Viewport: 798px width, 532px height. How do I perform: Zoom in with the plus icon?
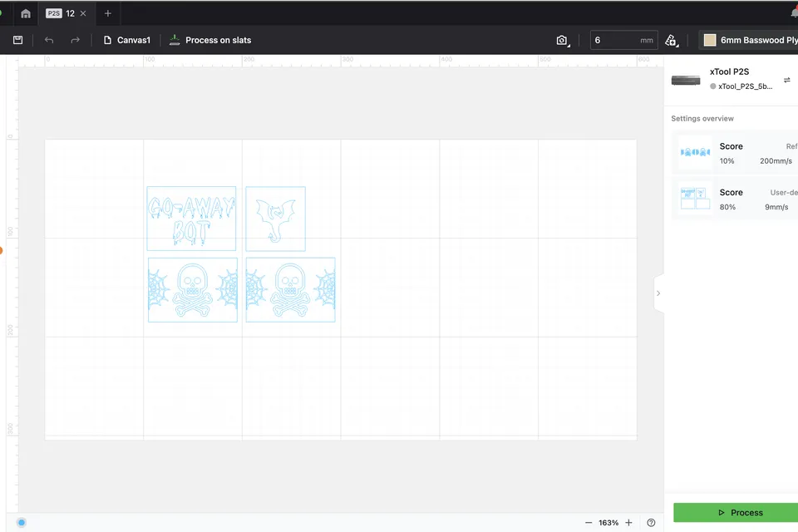click(629, 523)
